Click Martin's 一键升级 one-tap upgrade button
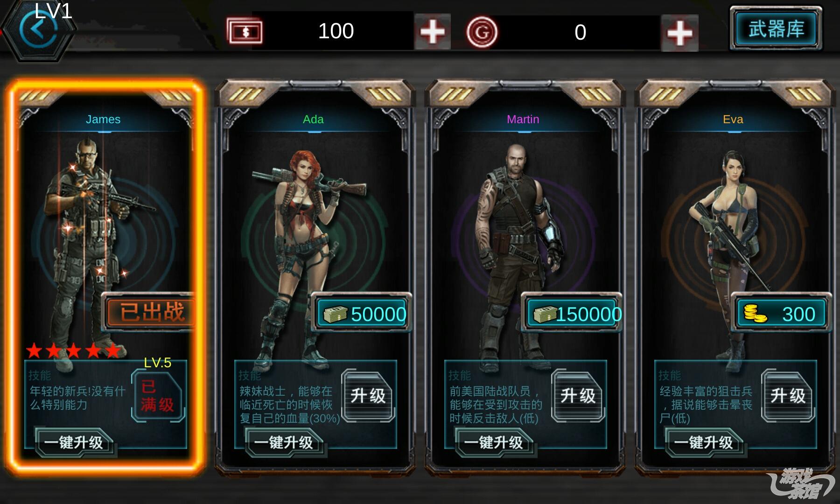 click(x=495, y=442)
